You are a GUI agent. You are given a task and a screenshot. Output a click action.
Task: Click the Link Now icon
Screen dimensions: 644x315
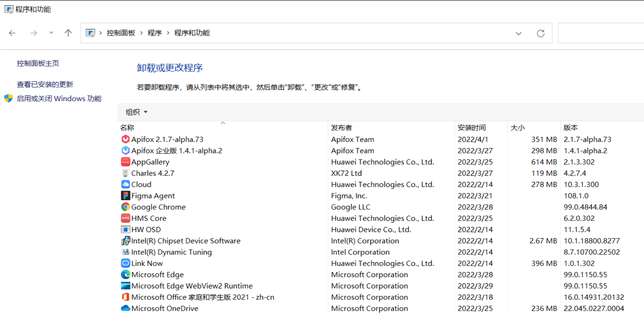(125, 263)
